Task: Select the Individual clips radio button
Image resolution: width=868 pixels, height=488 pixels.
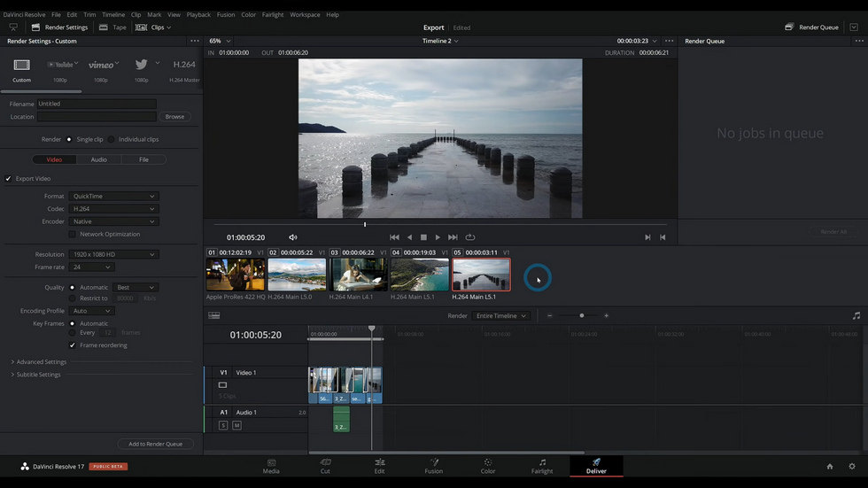Action: click(x=112, y=139)
